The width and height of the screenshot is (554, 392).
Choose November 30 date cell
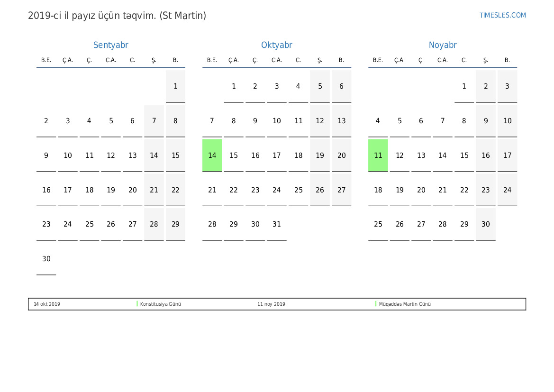pos(485,224)
